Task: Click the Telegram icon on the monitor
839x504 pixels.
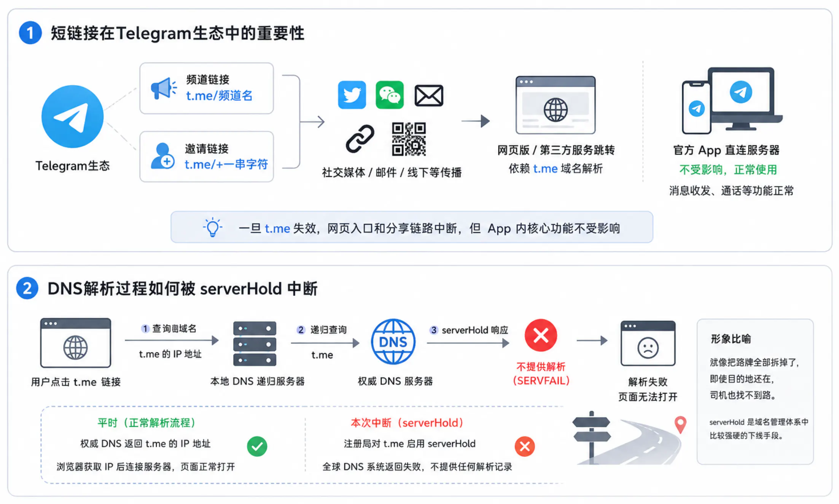Action: [x=741, y=92]
